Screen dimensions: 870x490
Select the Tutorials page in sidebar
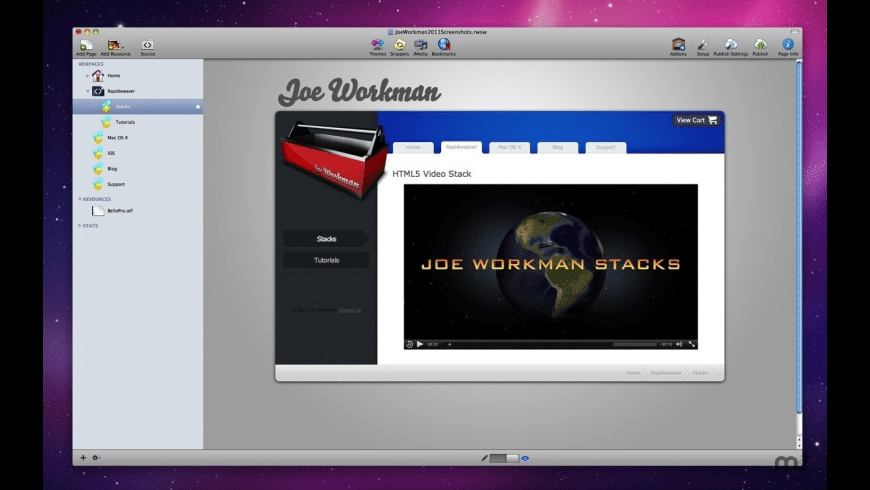(x=138, y=122)
